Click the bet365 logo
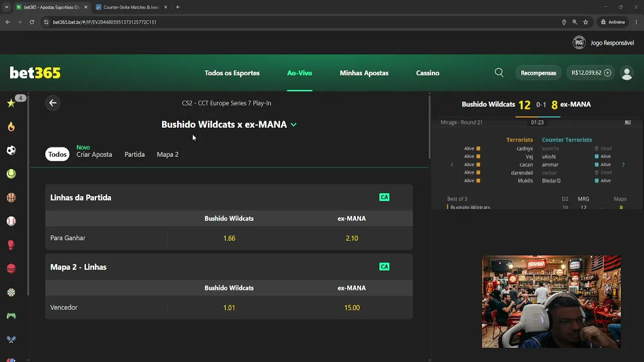Screen dimensions: 644x362 point(35,73)
